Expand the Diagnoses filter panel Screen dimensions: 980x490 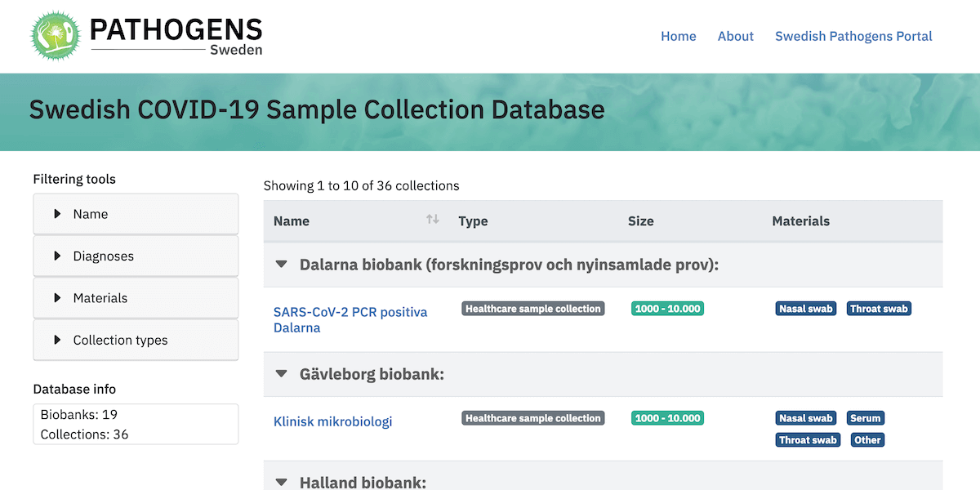tap(136, 256)
